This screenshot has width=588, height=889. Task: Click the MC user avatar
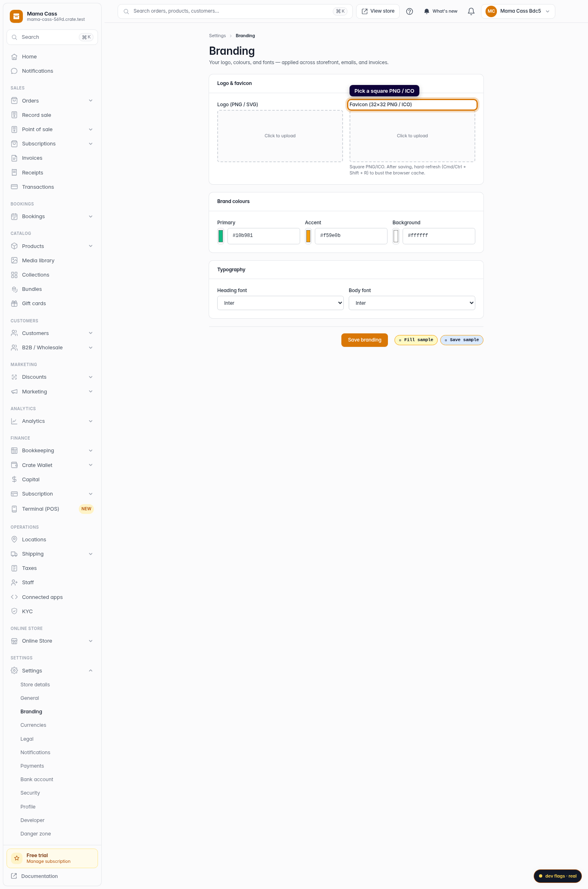click(x=491, y=11)
